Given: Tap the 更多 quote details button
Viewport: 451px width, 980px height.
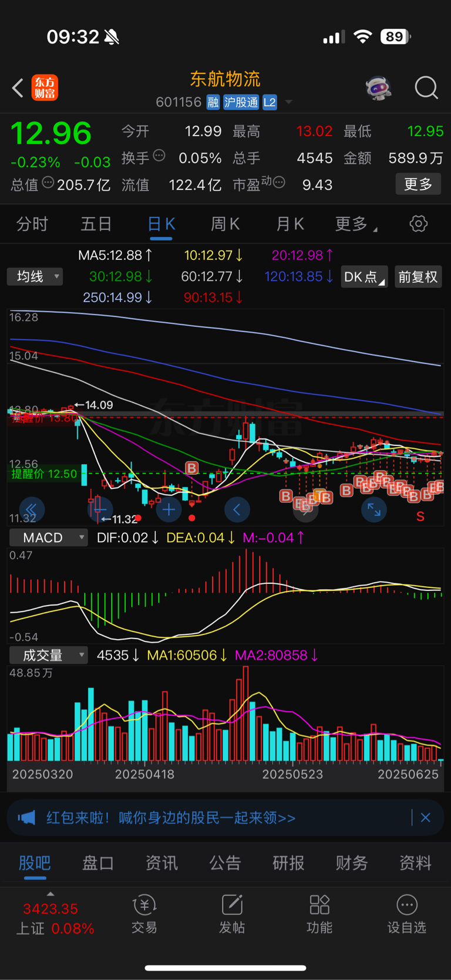Looking at the screenshot, I should [x=418, y=184].
